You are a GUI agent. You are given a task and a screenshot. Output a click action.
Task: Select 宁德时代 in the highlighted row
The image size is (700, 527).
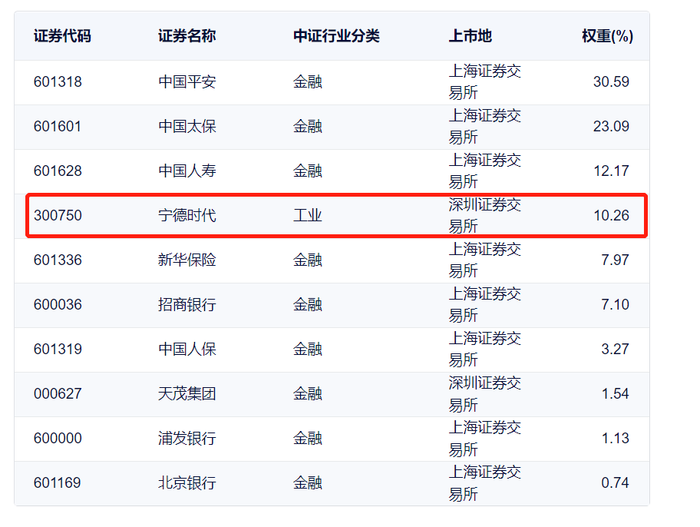click(187, 215)
